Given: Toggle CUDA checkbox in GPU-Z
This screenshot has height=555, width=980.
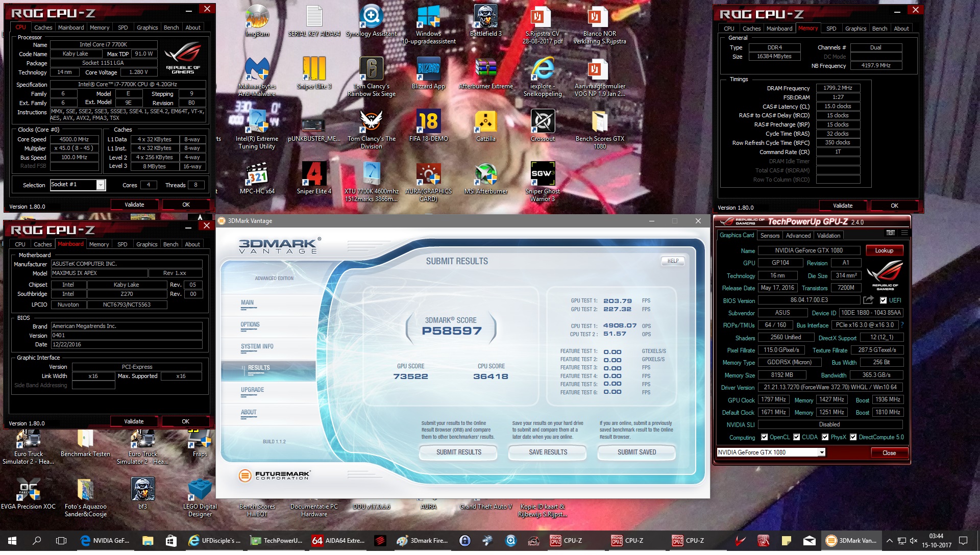Looking at the screenshot, I should (x=796, y=437).
